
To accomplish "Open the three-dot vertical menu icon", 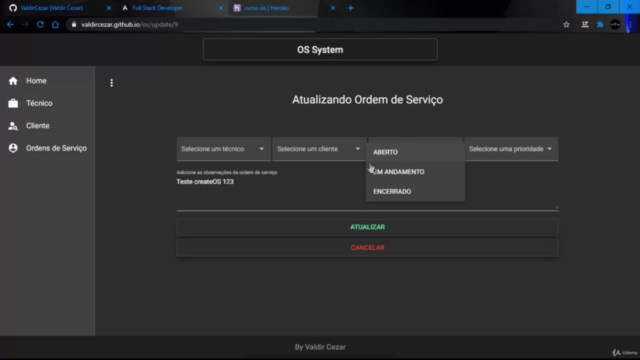I will pyautogui.click(x=111, y=83).
